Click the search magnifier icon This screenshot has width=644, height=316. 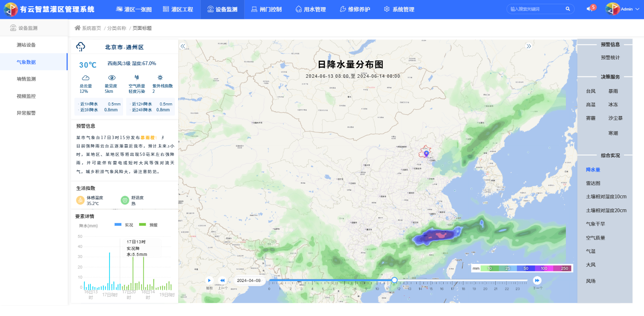[x=568, y=9]
